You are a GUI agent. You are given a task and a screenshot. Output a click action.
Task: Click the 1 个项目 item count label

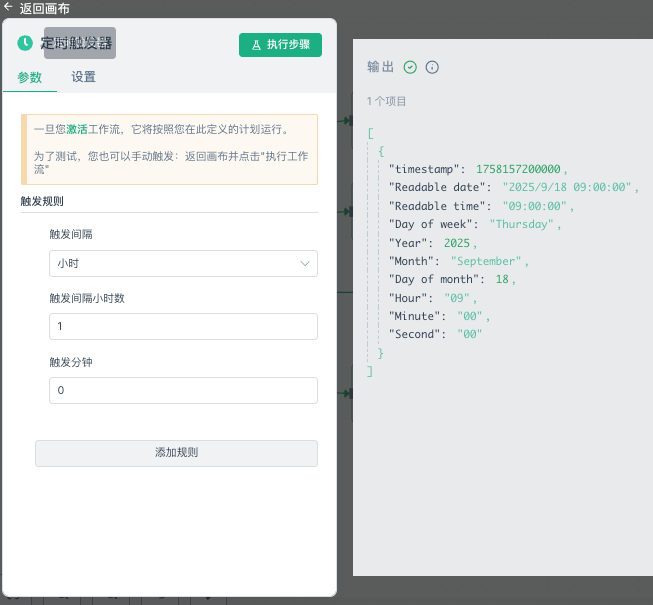(x=387, y=101)
